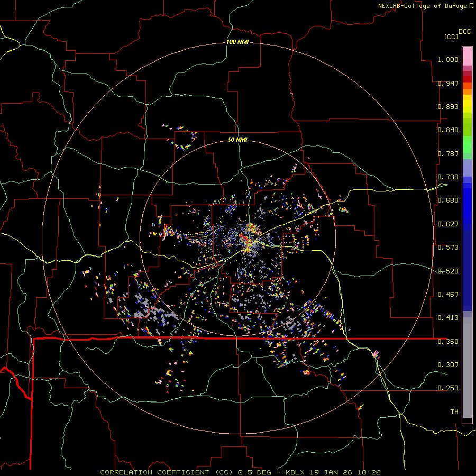Click the 0.467 scale value

[x=448, y=295]
